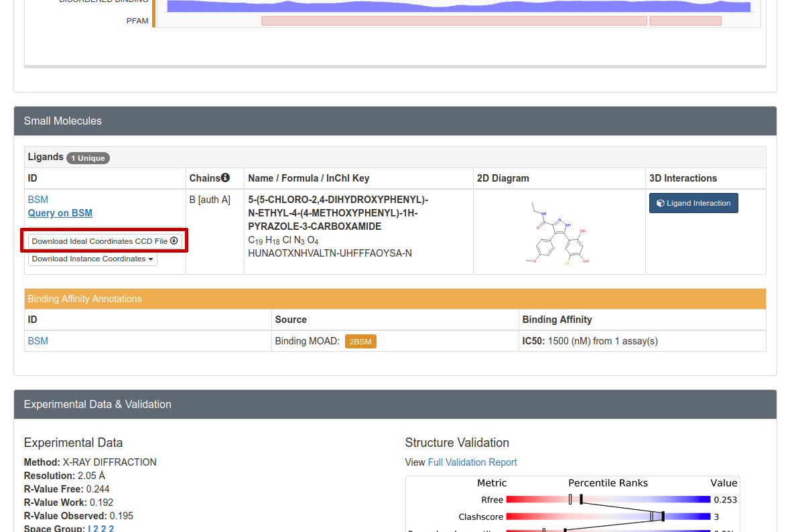Screen dimensions: 798x532
Task: Launch Ligand Interaction 3D view
Action: point(693,203)
